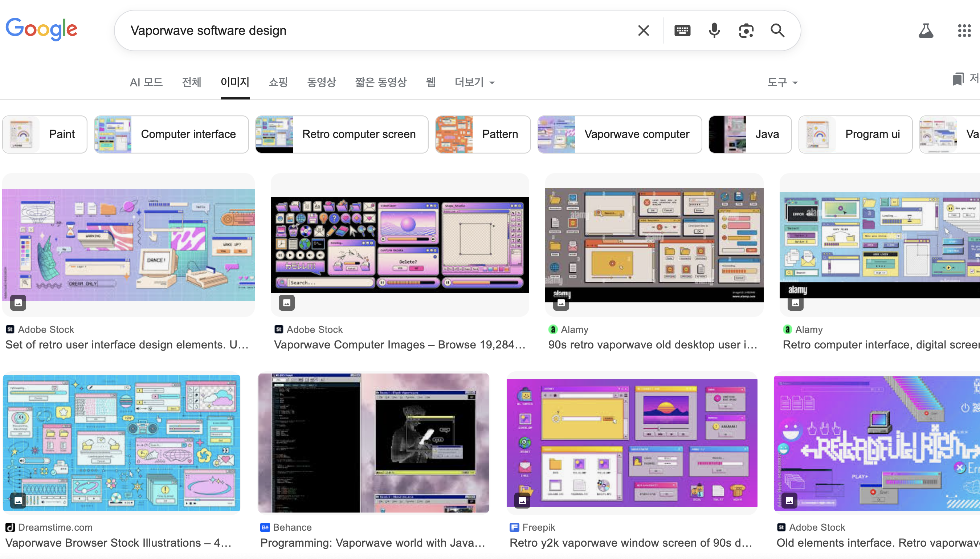
Task: Open Search Labs flask icon
Action: 926,30
